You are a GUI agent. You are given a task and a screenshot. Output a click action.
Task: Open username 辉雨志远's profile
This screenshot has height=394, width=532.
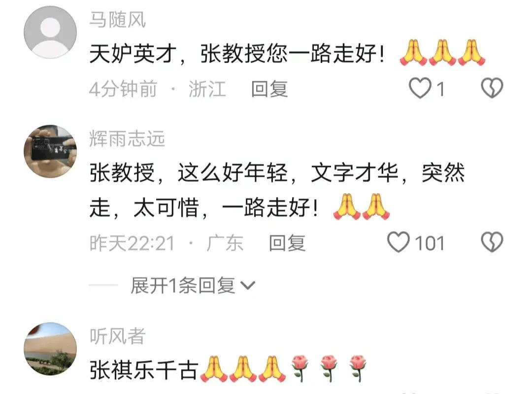[127, 138]
